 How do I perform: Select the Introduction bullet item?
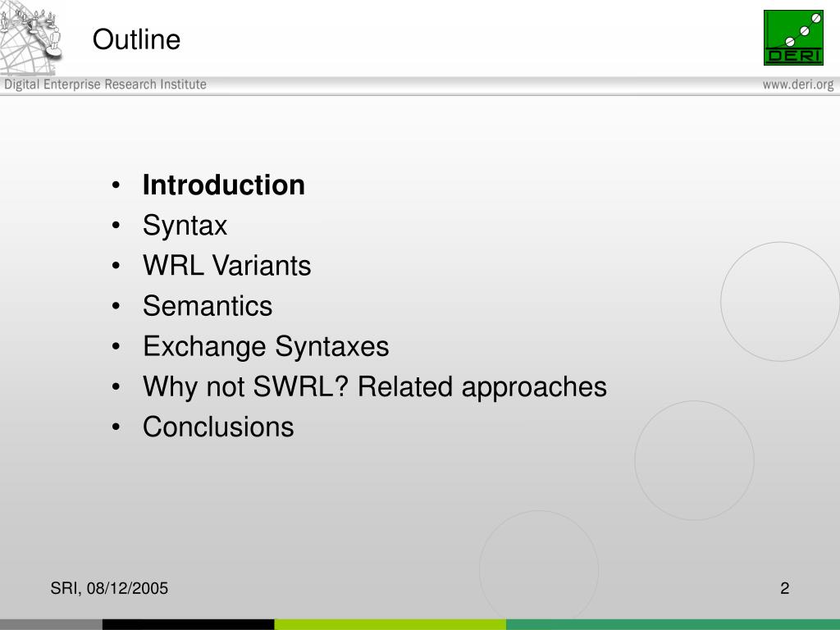[223, 185]
